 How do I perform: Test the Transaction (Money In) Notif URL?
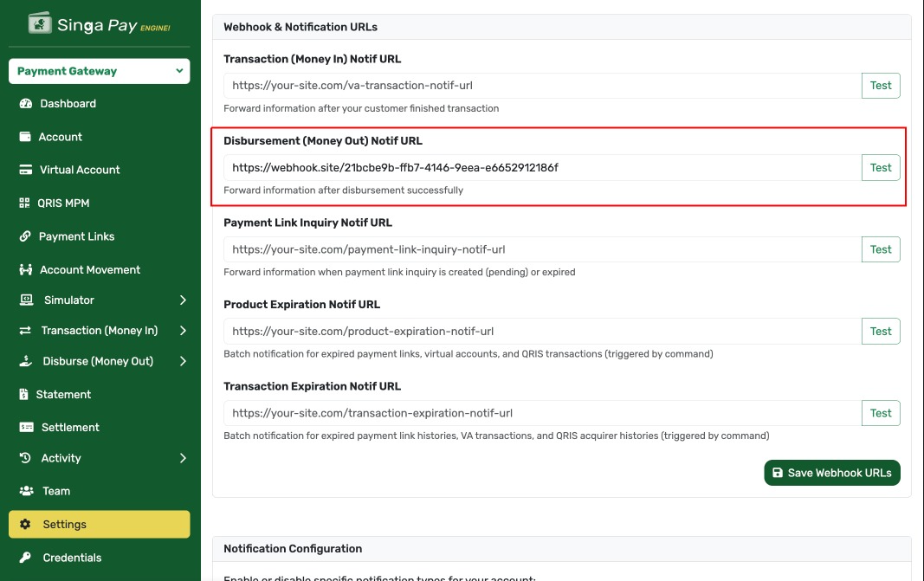point(881,86)
